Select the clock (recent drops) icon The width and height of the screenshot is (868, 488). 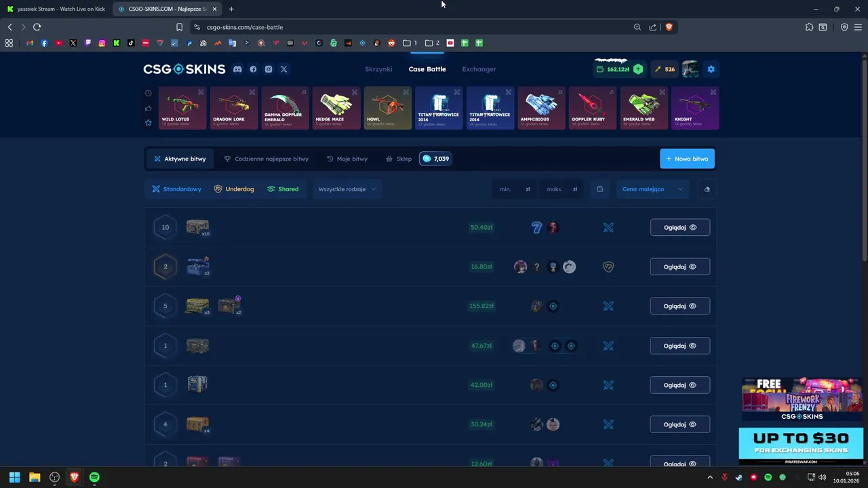pyautogui.click(x=149, y=93)
